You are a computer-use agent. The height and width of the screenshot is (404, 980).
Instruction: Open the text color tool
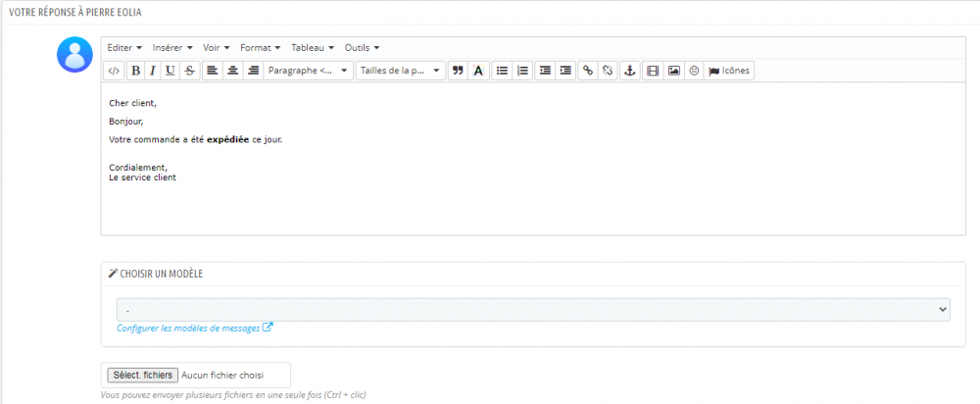[478, 71]
